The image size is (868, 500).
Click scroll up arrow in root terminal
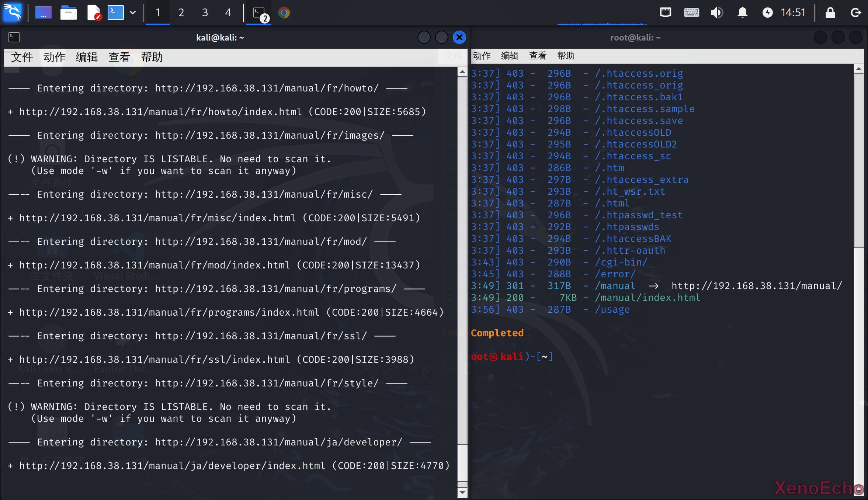click(x=858, y=69)
